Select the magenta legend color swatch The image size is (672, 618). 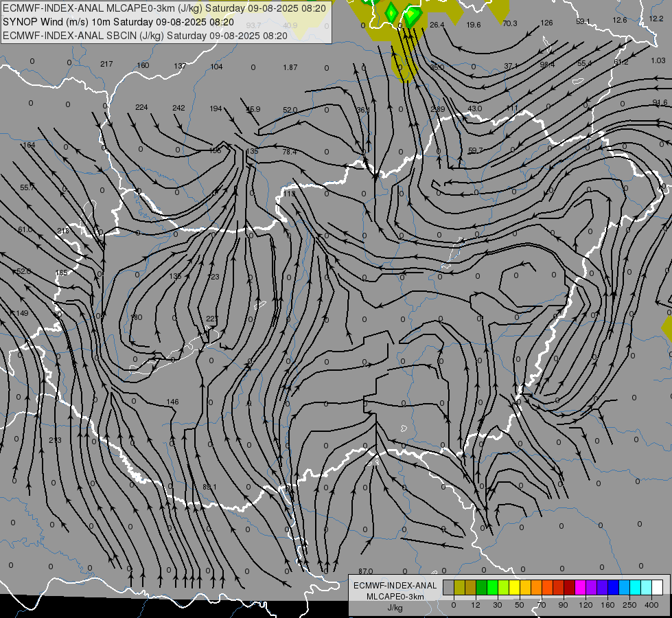(580, 588)
